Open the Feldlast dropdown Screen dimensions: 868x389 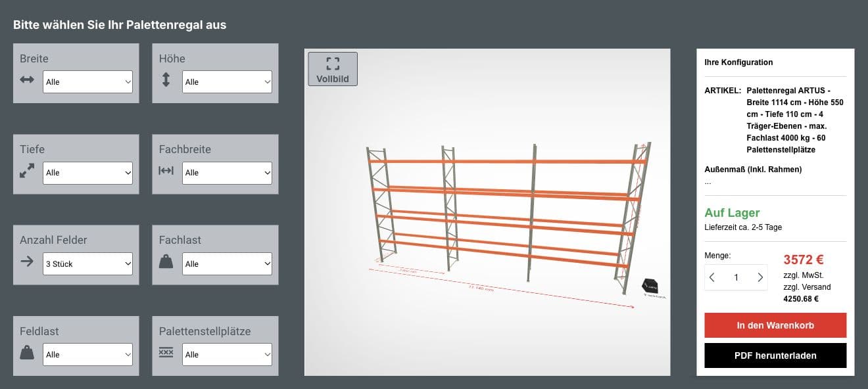pyautogui.click(x=88, y=355)
